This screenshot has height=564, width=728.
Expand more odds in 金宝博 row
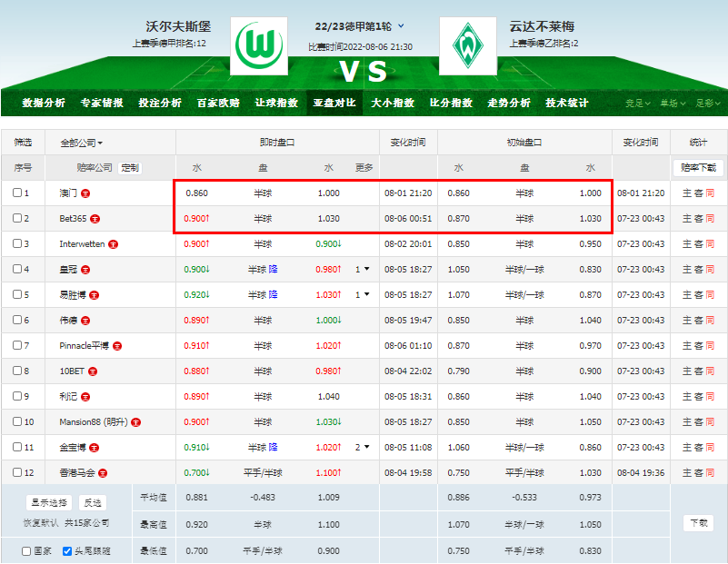coord(363,447)
